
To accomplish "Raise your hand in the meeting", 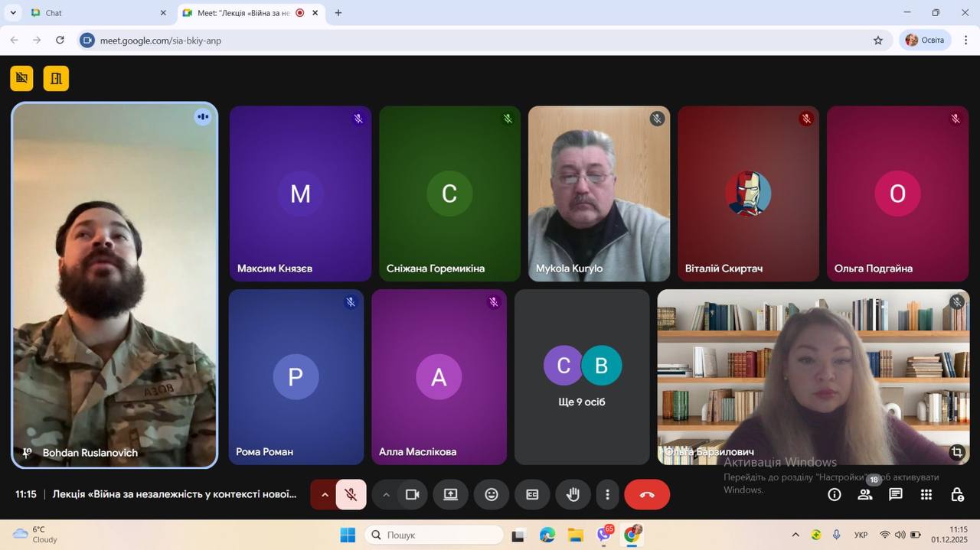I will pyautogui.click(x=573, y=495).
